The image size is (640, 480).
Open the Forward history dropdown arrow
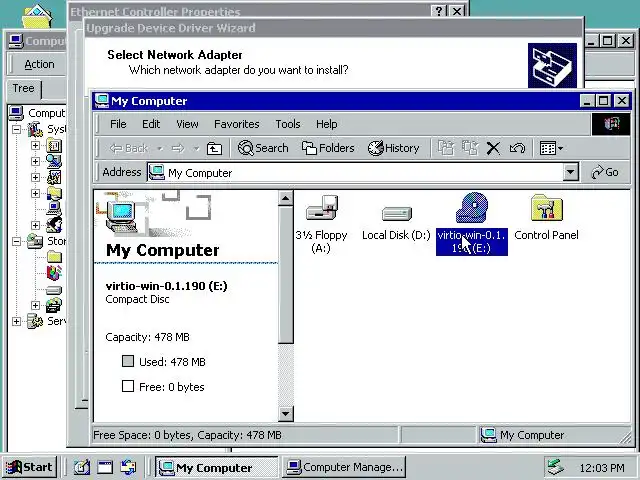[196, 149]
